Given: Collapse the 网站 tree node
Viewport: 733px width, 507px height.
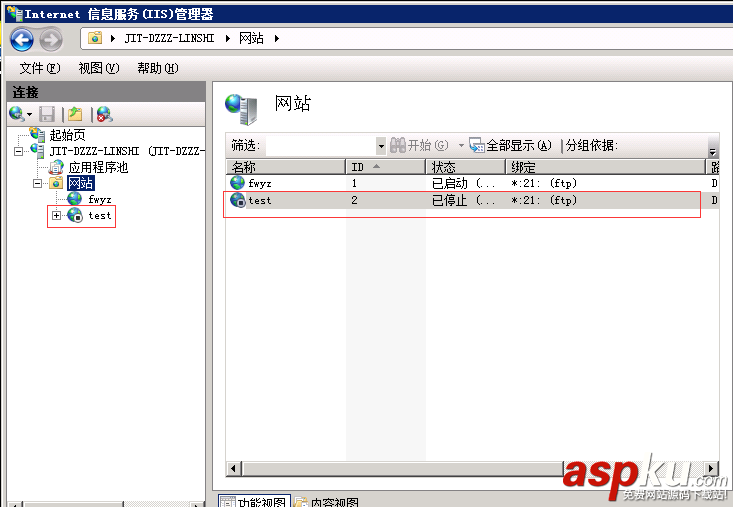Looking at the screenshot, I should (x=37, y=183).
